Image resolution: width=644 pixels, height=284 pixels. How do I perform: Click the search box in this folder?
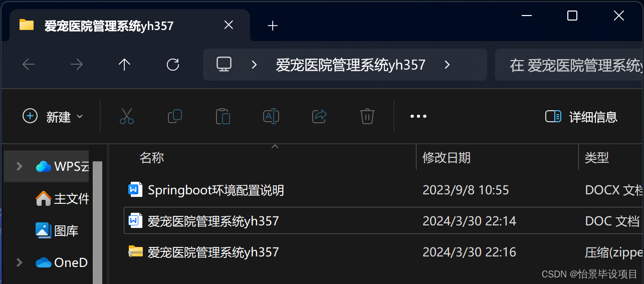click(x=569, y=65)
